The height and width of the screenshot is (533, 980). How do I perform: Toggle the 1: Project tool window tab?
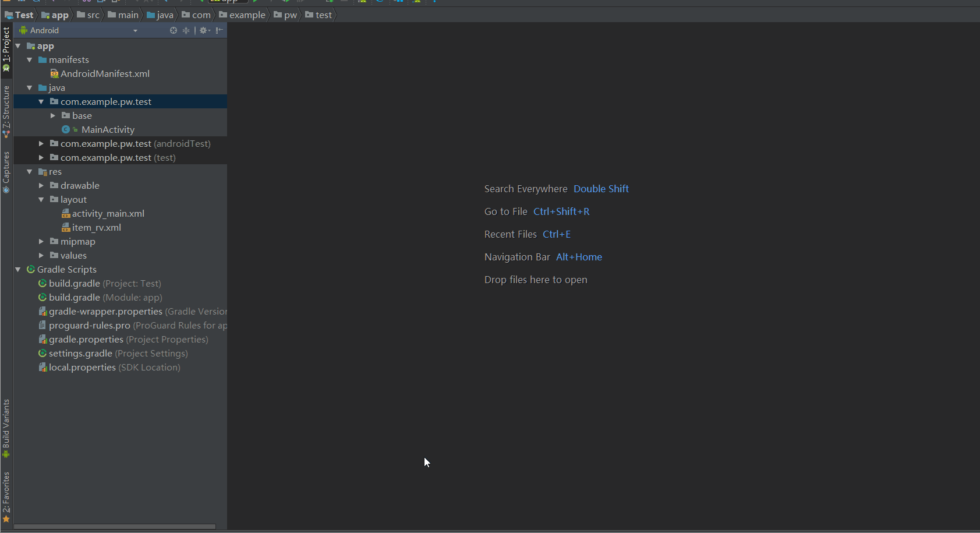6,50
